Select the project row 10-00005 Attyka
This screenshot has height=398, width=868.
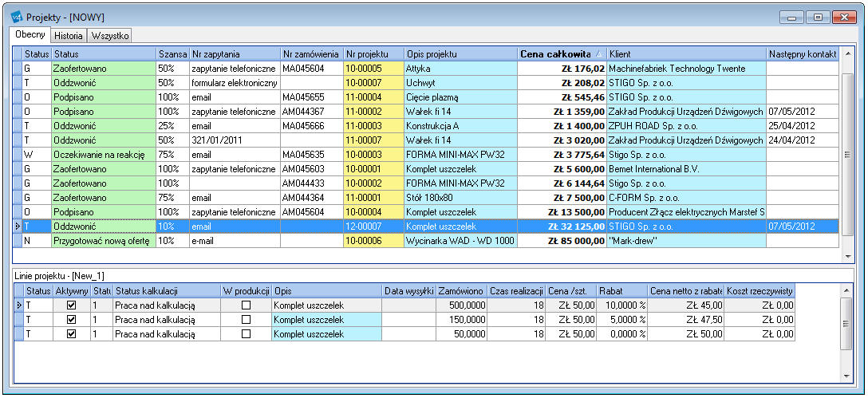425,68
